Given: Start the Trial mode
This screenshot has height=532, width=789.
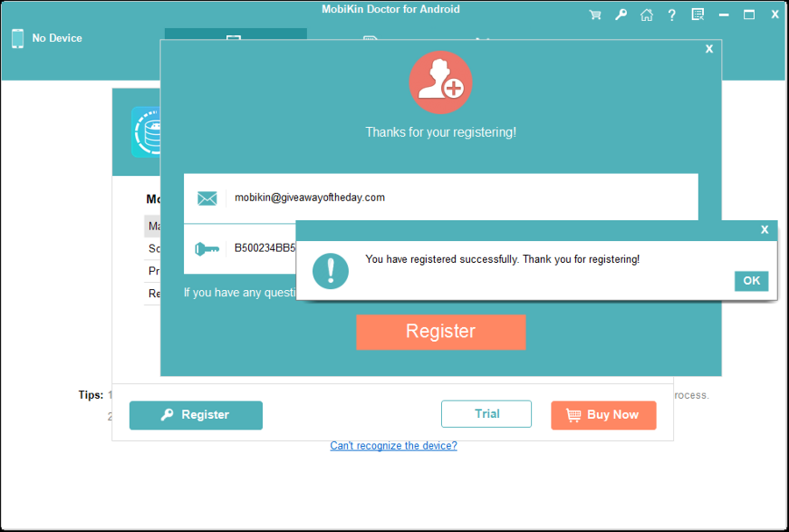Looking at the screenshot, I should point(487,414).
